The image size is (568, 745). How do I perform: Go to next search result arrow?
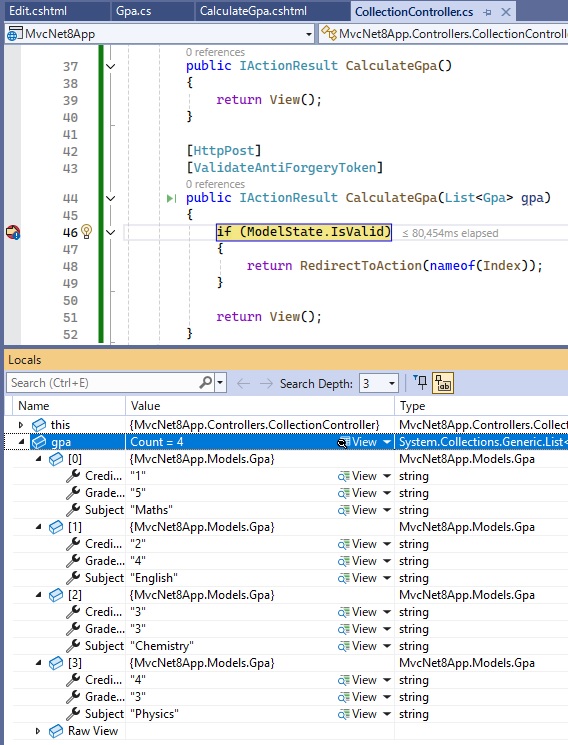266,383
